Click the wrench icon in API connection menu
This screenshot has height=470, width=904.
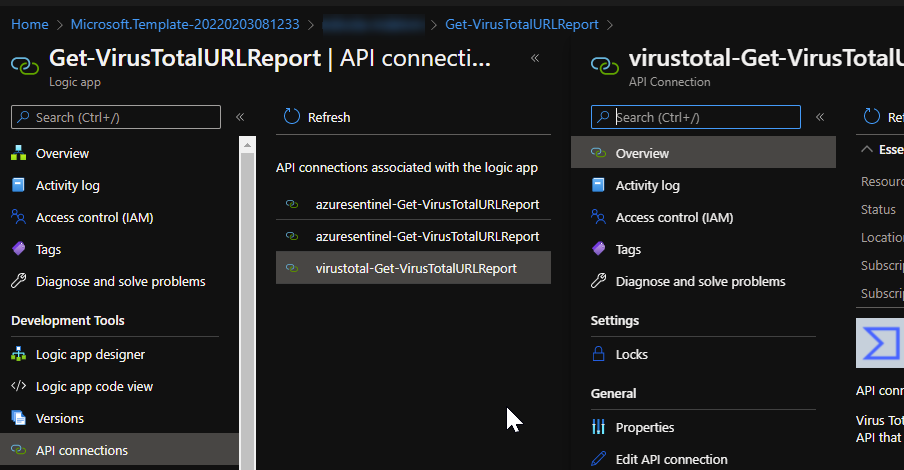pyautogui.click(x=598, y=281)
